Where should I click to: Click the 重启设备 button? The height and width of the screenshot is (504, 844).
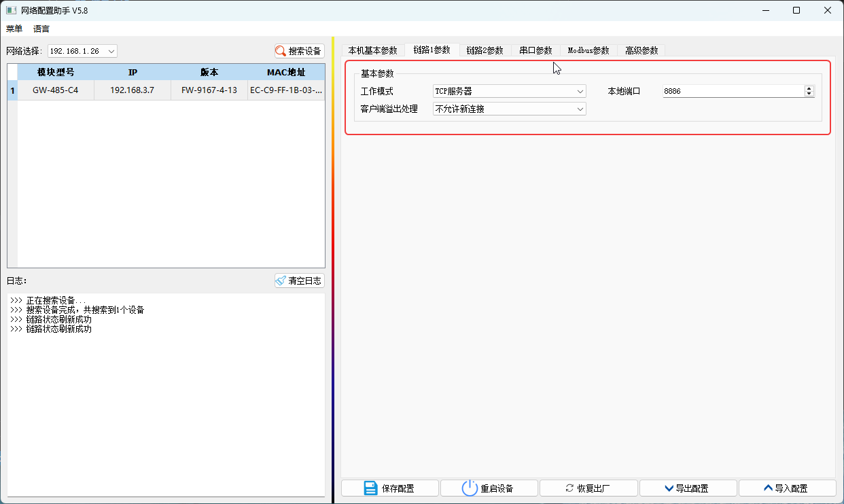tap(489, 488)
